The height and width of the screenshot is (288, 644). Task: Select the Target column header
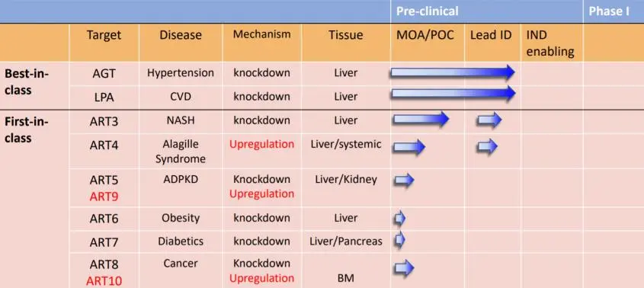coord(104,35)
